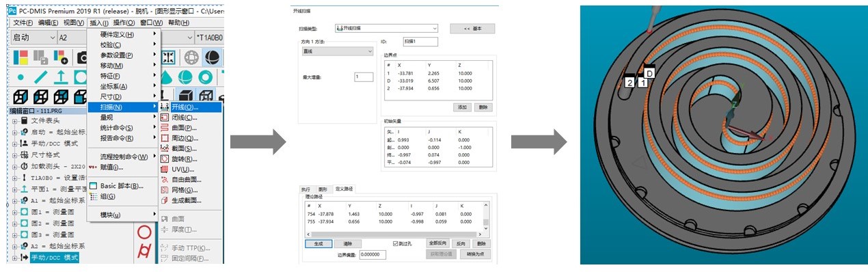
Task: Expand the 圆3 = 测量圆 node
Action: [15, 234]
